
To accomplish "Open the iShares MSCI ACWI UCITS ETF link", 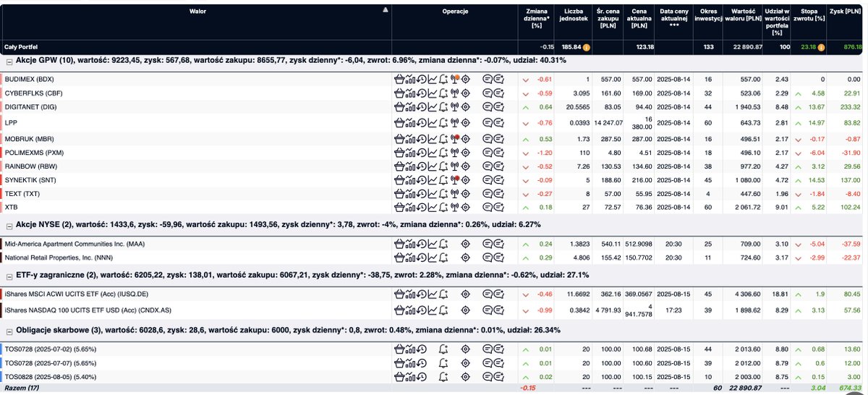I will tap(77, 294).
